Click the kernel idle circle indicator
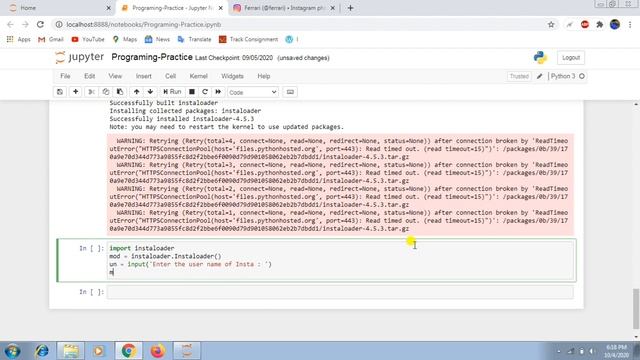 [x=582, y=76]
